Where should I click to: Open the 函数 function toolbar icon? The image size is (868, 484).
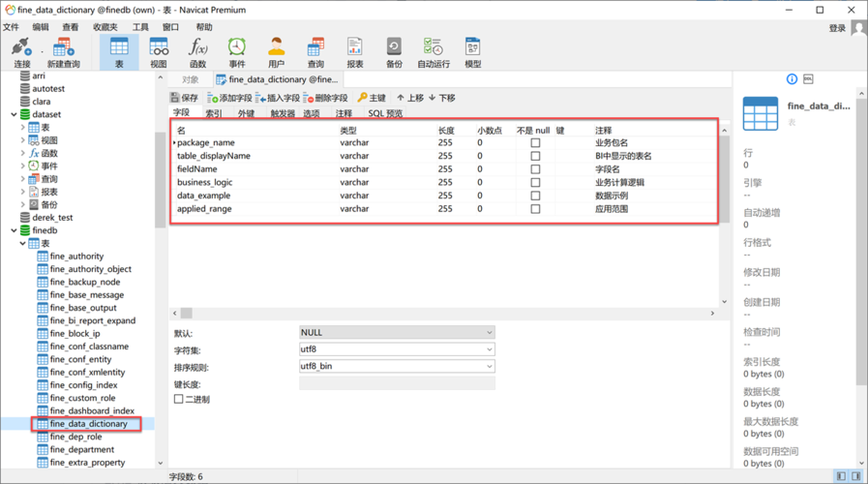click(x=197, y=53)
